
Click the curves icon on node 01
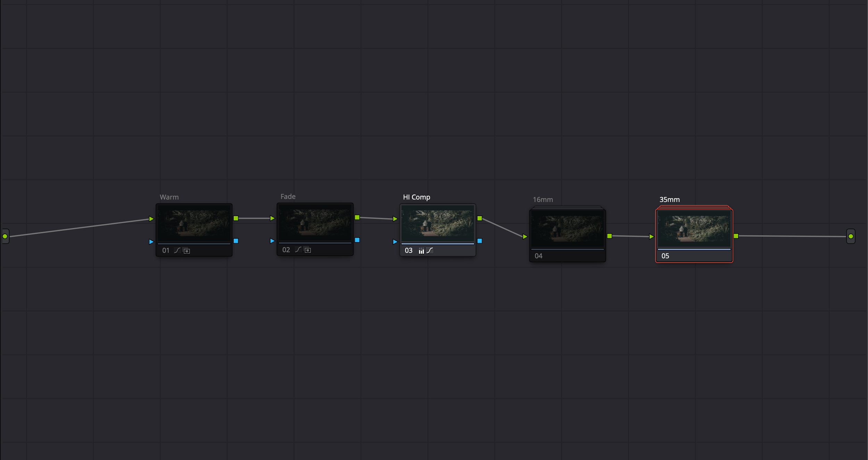coord(177,250)
